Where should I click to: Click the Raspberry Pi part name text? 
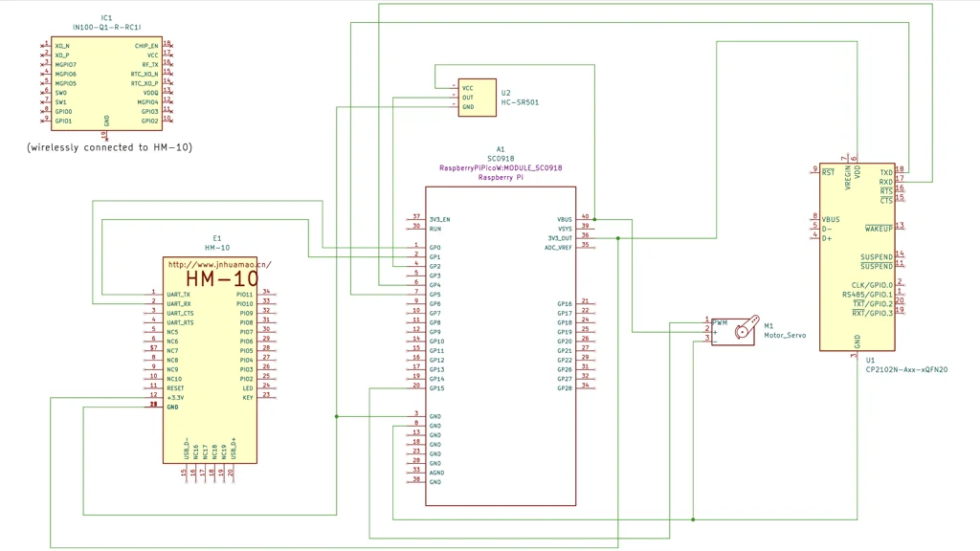[502, 177]
